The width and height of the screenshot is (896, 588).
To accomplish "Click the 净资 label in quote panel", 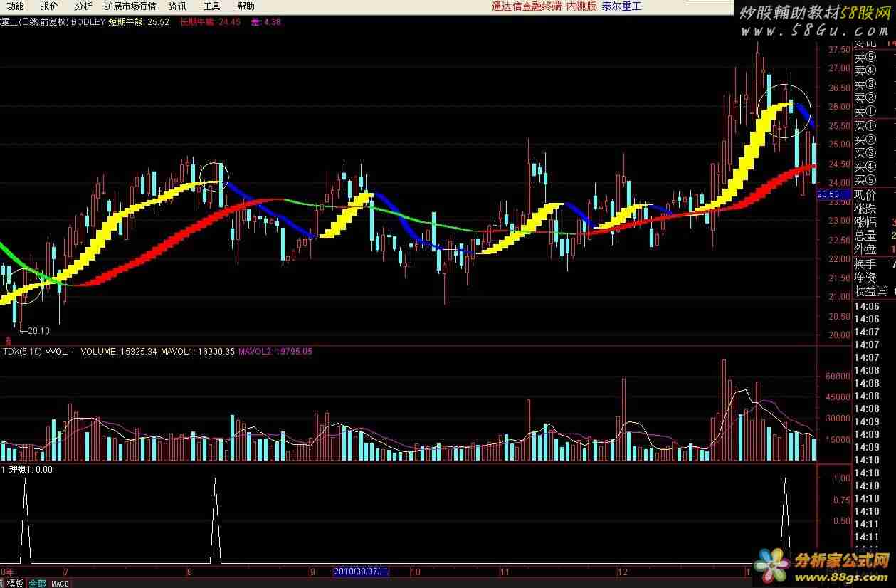I will click(x=865, y=277).
